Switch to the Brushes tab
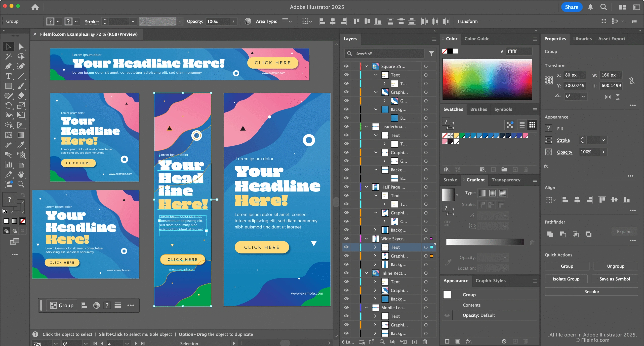Viewport: 644px width, 346px height. 478,109
